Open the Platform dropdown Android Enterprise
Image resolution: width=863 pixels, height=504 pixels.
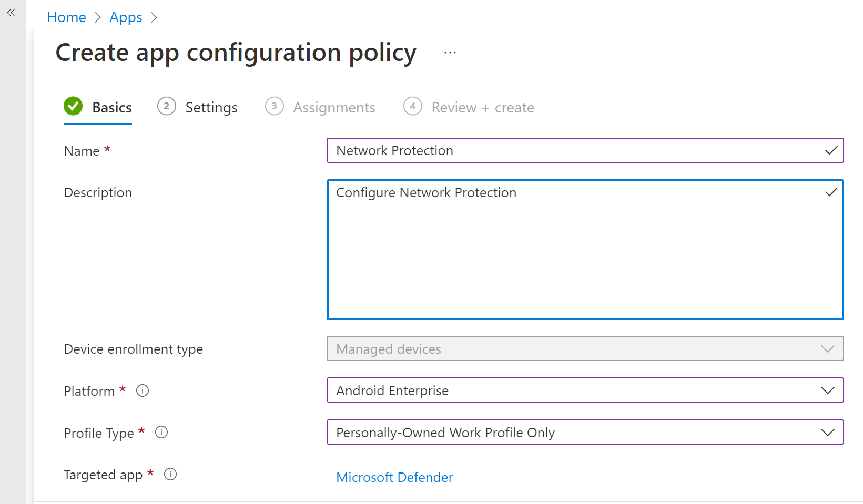(585, 390)
